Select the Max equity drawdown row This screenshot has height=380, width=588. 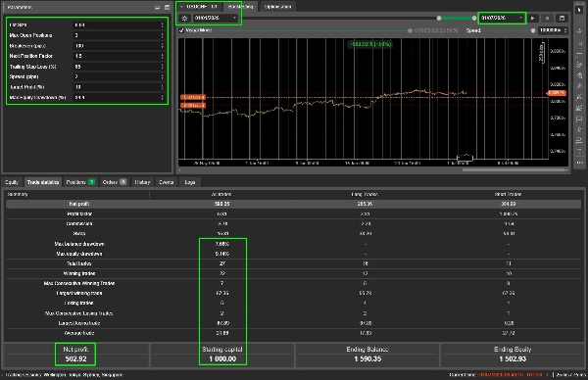tap(293, 254)
